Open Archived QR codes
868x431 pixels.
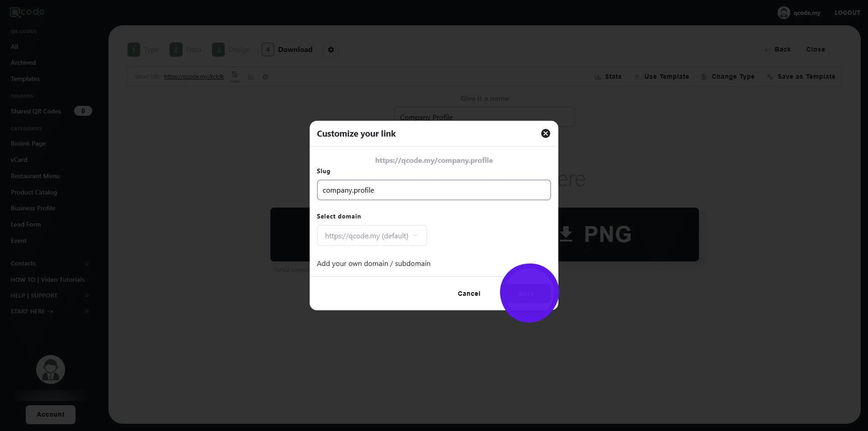tap(23, 63)
